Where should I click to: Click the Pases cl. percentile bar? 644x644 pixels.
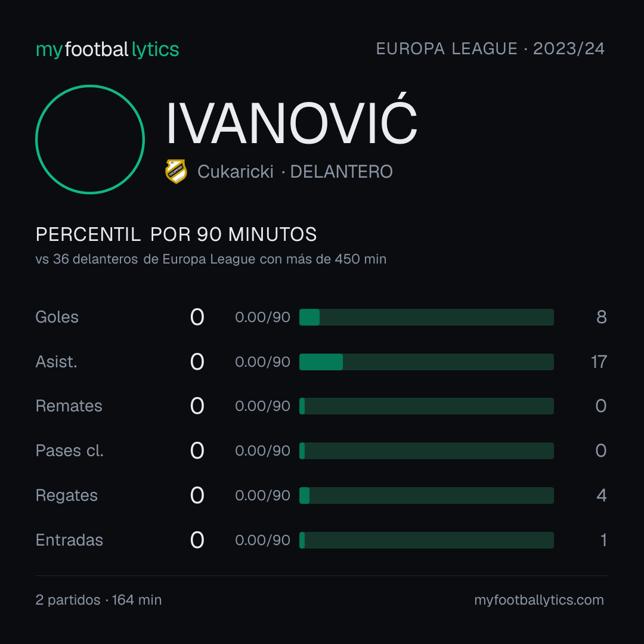[x=426, y=451]
